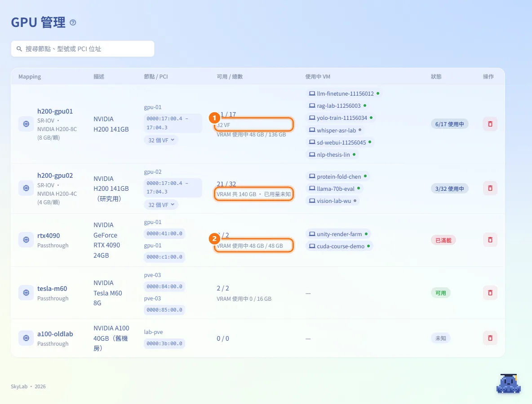Click the PCI address 0000:84:00.0
Image resolution: width=532 pixels, height=404 pixels.
pos(164,286)
